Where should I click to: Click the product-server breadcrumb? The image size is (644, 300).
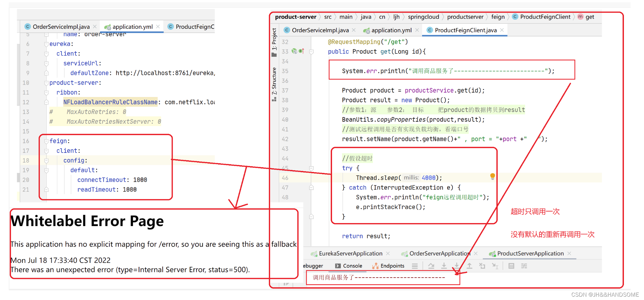pos(296,17)
